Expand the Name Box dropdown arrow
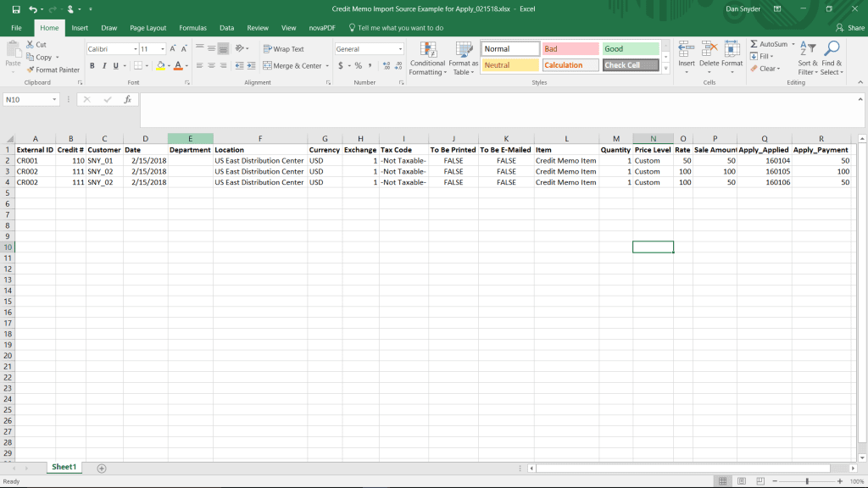The height and width of the screenshot is (488, 868). pos(55,99)
